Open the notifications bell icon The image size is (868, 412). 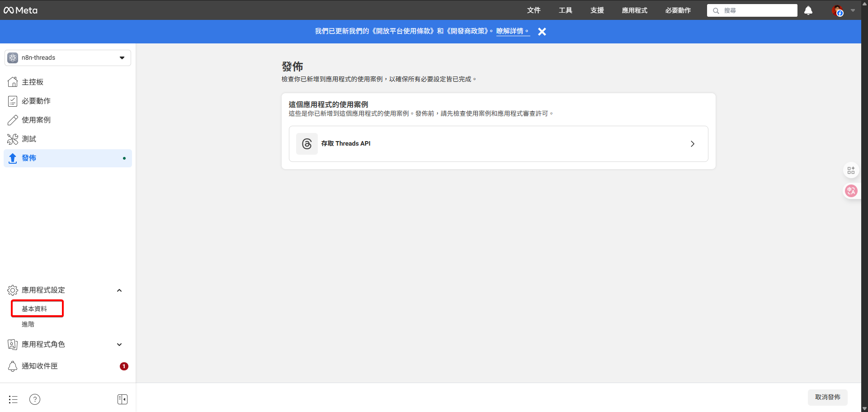click(808, 10)
